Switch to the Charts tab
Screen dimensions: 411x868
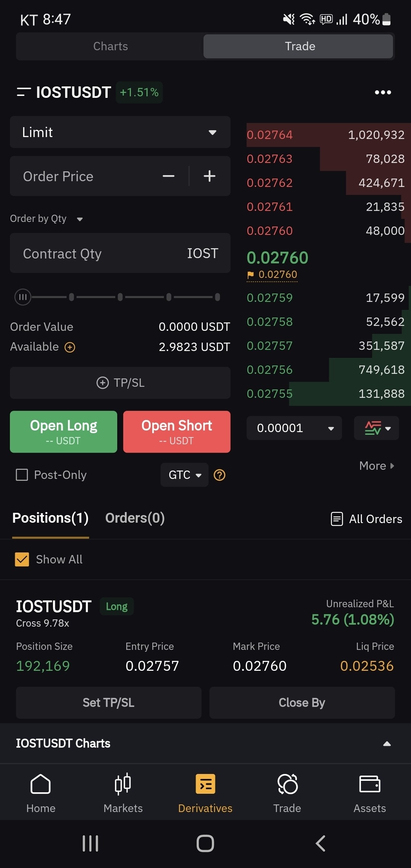coord(110,46)
